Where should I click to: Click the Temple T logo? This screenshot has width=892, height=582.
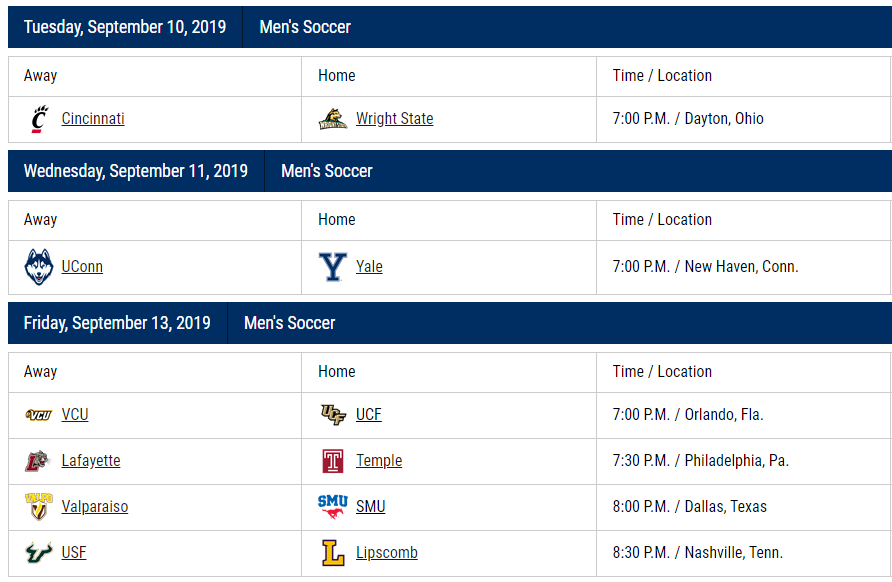(333, 461)
